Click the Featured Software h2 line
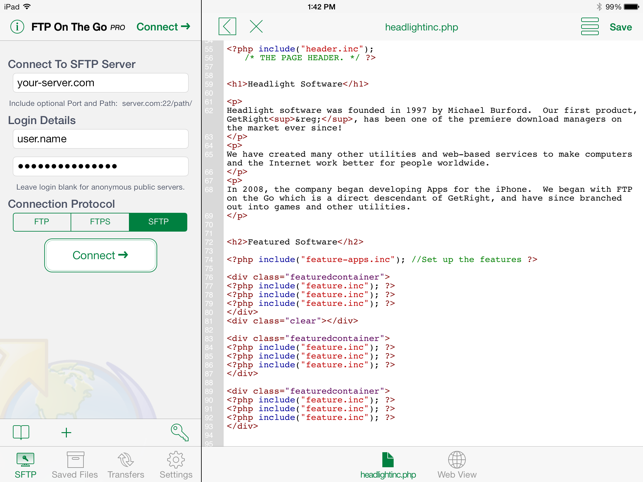 (x=295, y=242)
